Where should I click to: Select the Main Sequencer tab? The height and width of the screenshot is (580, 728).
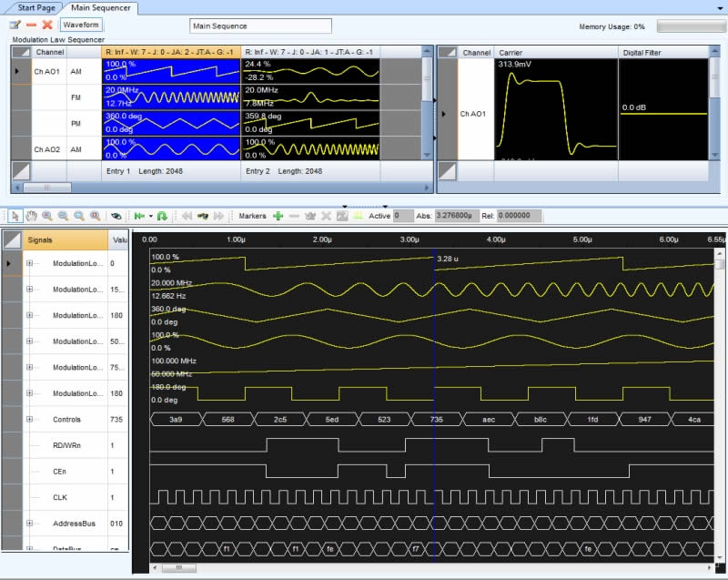point(103,7)
